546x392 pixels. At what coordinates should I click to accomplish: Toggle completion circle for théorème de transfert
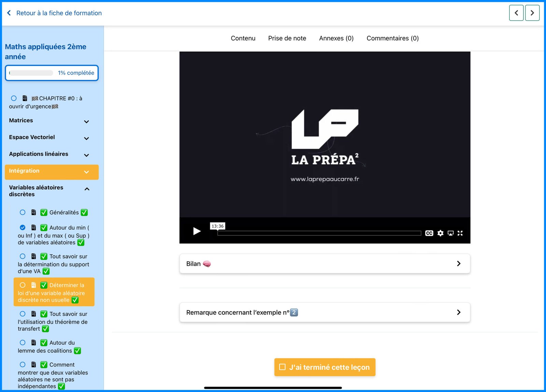(23, 314)
